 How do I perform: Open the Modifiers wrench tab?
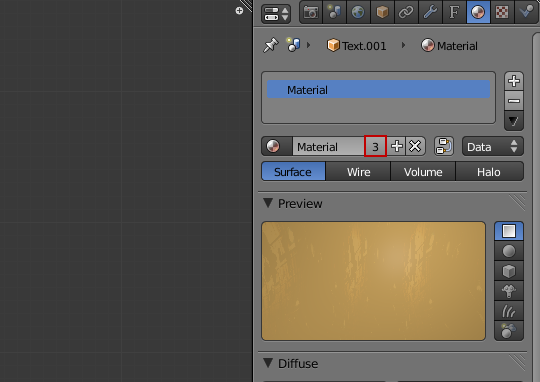430,12
